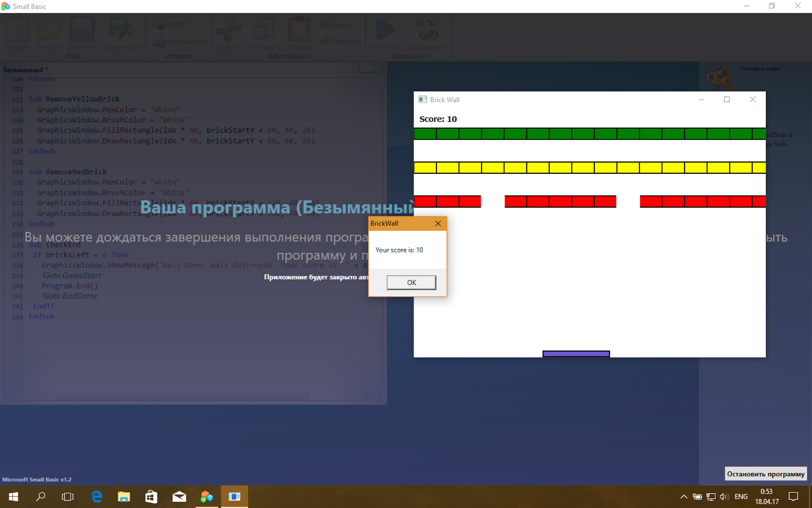
Task: Click the Запуск (F5) run icon
Action: tap(385, 34)
